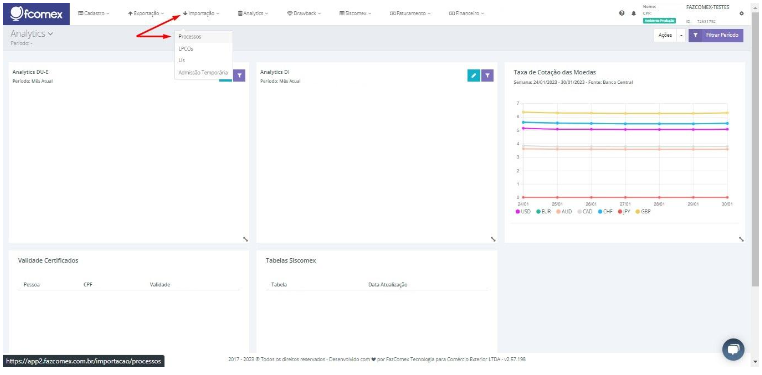Click the Validade Certificados heading
The image size is (762, 375).
tap(48, 260)
